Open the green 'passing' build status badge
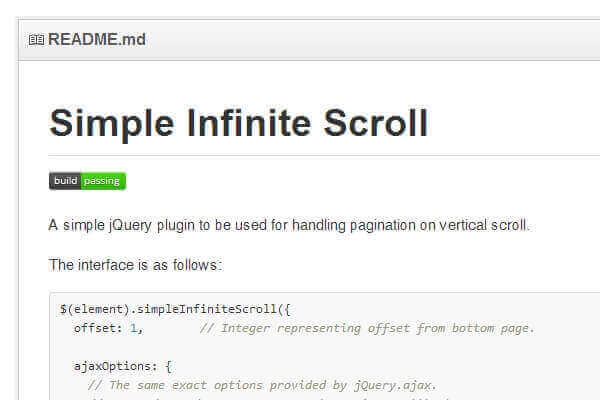 (x=103, y=181)
